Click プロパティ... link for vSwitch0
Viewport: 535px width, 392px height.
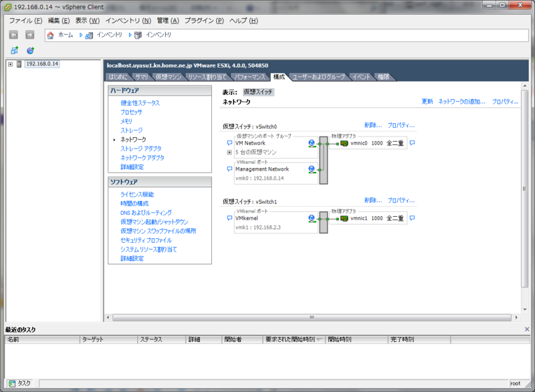pos(401,125)
